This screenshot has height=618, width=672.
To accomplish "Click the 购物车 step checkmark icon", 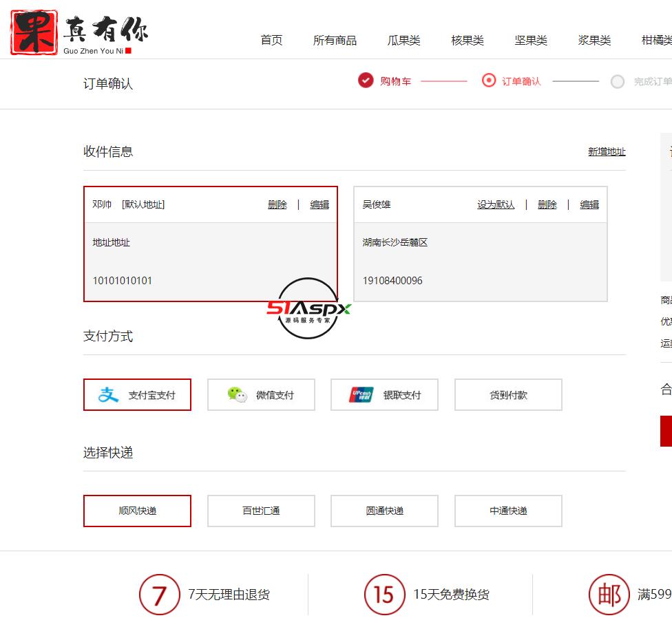I will tap(365, 80).
